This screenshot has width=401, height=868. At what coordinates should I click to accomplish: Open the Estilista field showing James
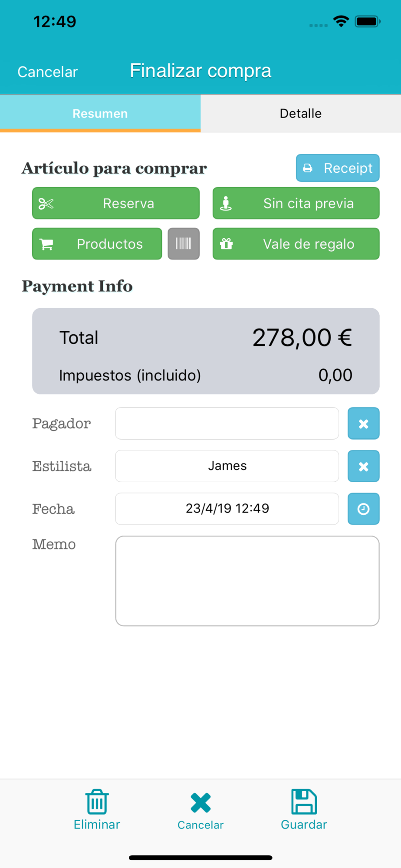227,466
